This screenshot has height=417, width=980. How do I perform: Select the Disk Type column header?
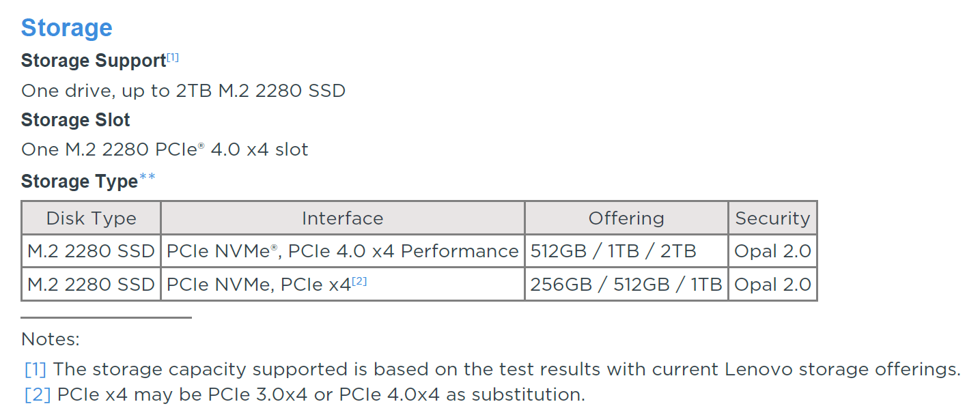click(92, 218)
